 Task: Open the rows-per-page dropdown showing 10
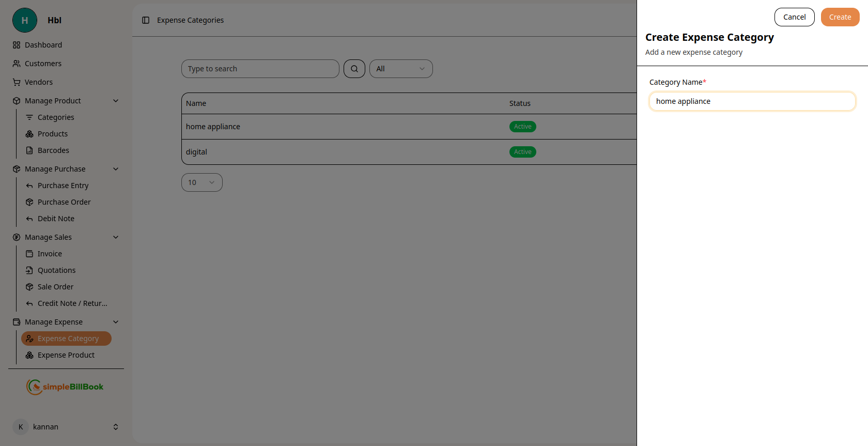point(202,182)
